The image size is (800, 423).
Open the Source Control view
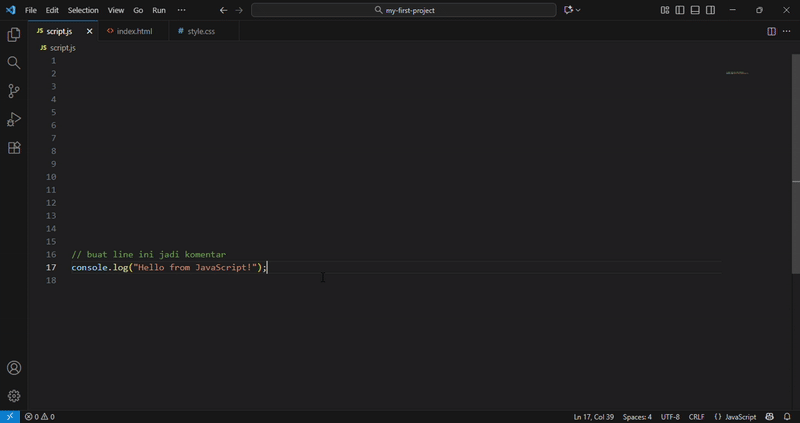pos(14,91)
